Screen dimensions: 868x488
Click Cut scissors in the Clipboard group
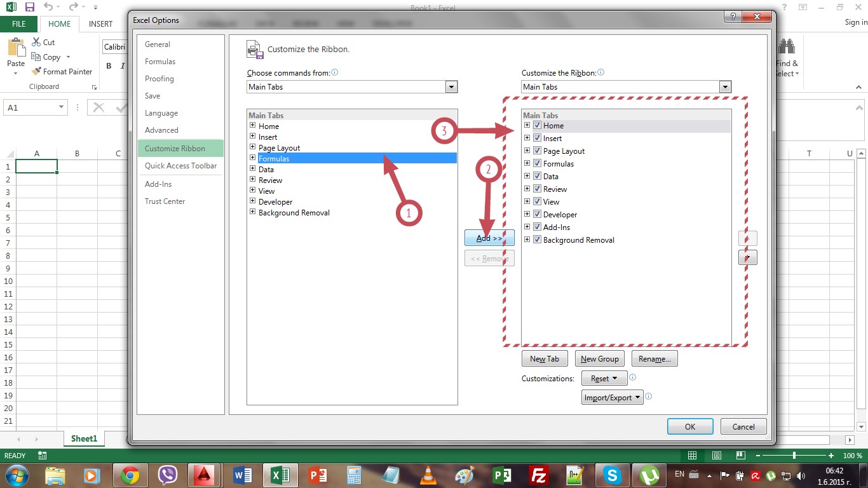[x=36, y=42]
